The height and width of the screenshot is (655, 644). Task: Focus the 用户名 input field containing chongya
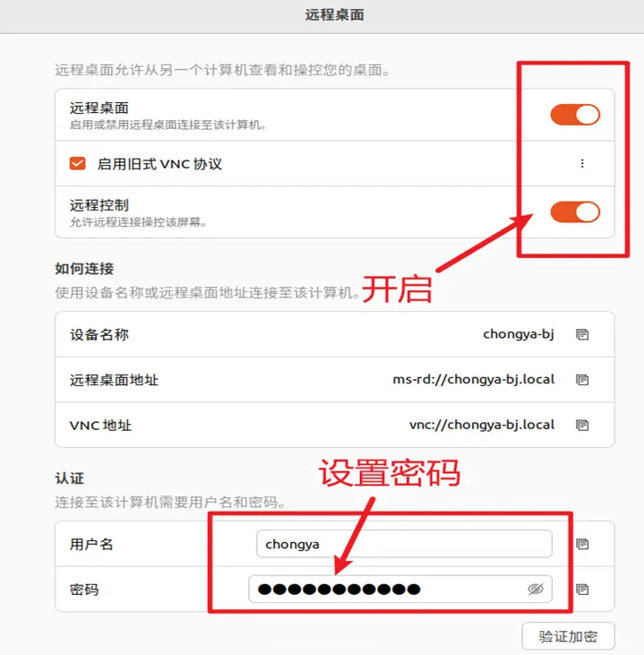click(404, 544)
